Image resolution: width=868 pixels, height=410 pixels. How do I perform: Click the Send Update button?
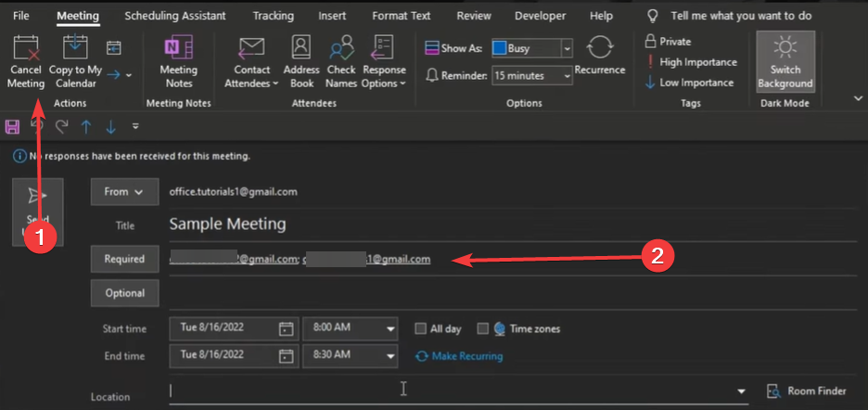tap(38, 212)
